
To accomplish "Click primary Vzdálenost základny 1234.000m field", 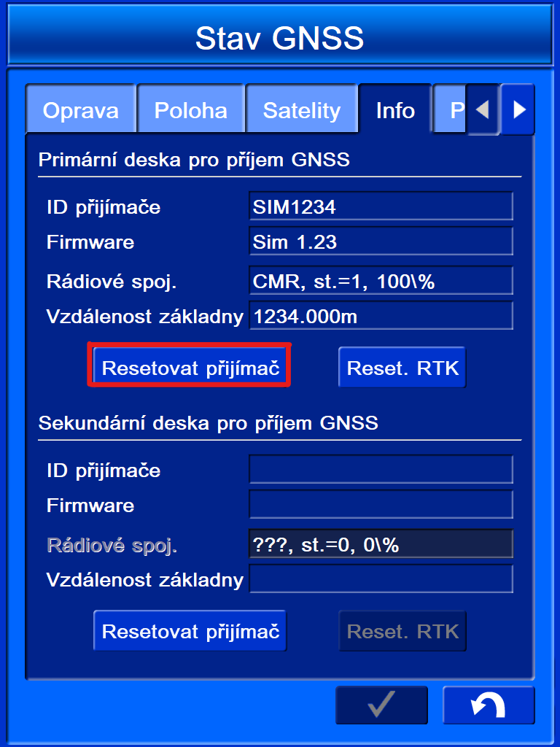I will tap(381, 316).
